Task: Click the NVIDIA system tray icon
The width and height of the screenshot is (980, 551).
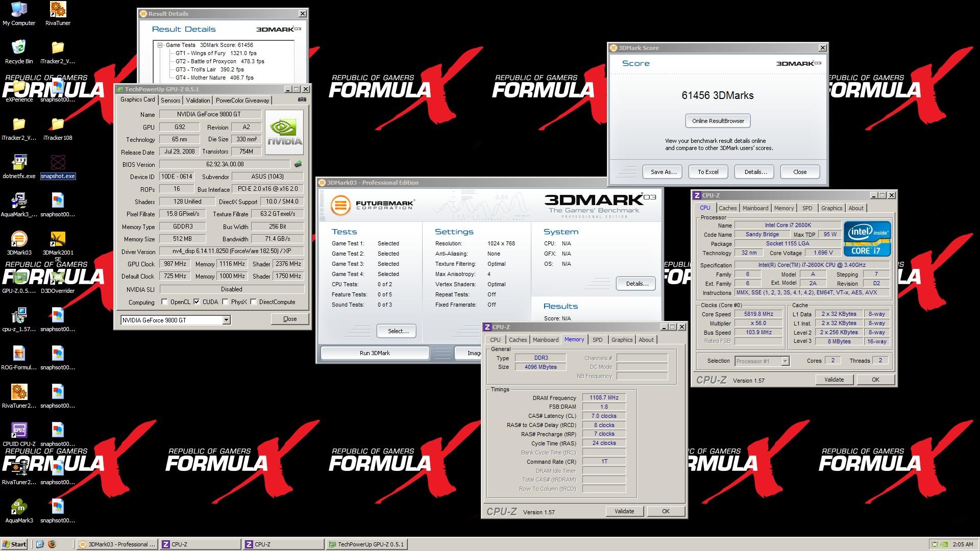Action: point(945,544)
